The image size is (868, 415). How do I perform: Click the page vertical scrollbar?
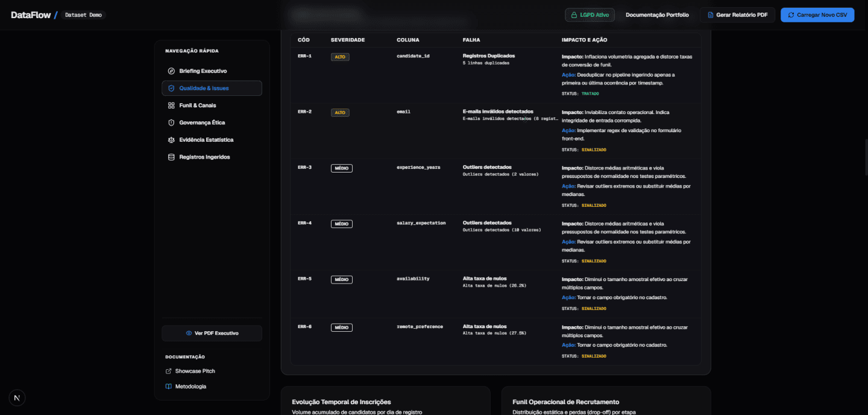tap(866, 157)
